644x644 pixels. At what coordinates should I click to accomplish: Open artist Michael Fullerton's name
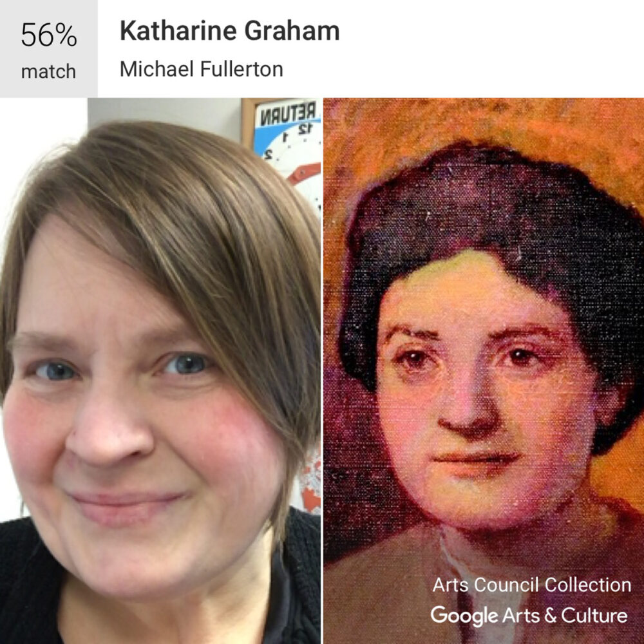(201, 69)
